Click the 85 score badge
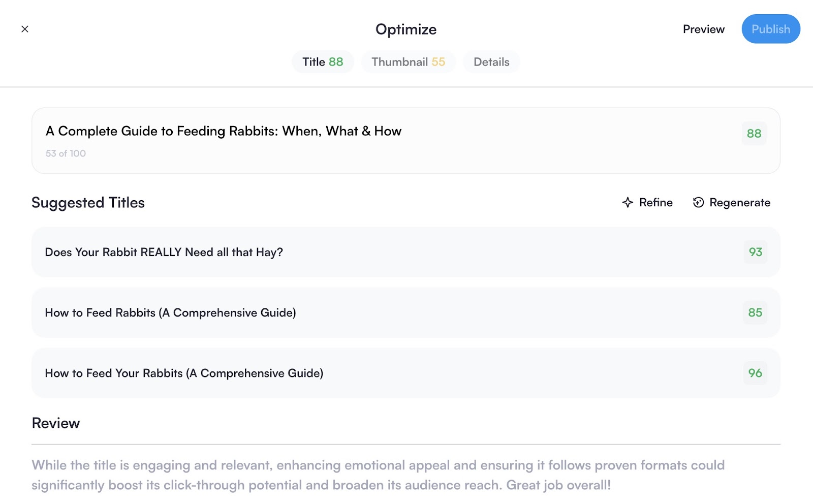The image size is (813, 504). 755,312
